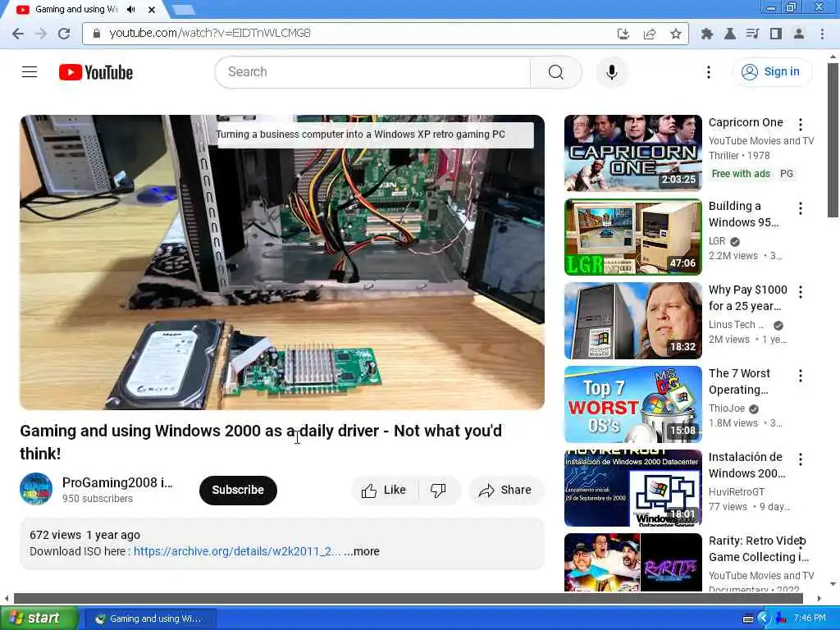Open The 7 Worst Operating title

click(739, 381)
